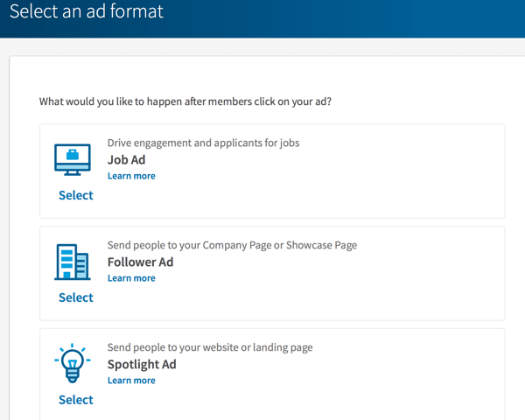Click the Follower Ad title text
The height and width of the screenshot is (420, 525).
(140, 262)
